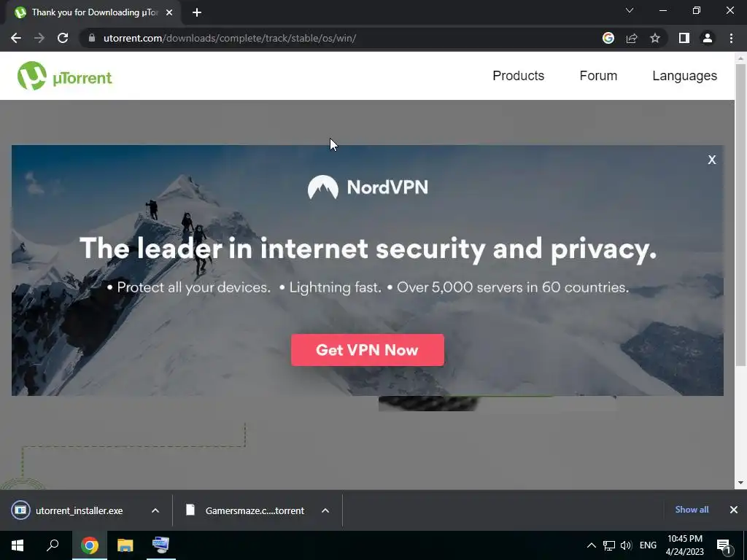Screen dimensions: 747x560
Task: Bookmark this page with star icon
Action: point(655,38)
